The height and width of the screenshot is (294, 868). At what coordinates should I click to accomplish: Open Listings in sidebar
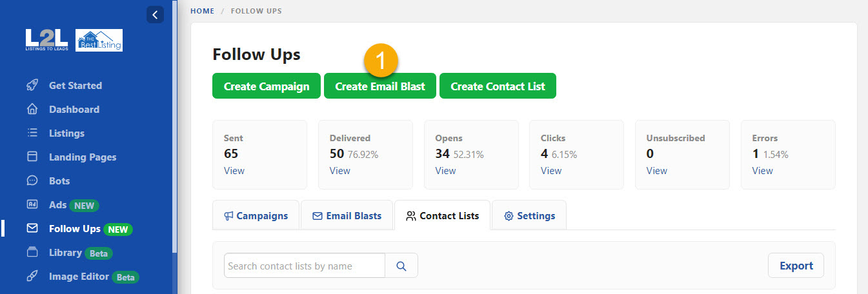point(66,133)
